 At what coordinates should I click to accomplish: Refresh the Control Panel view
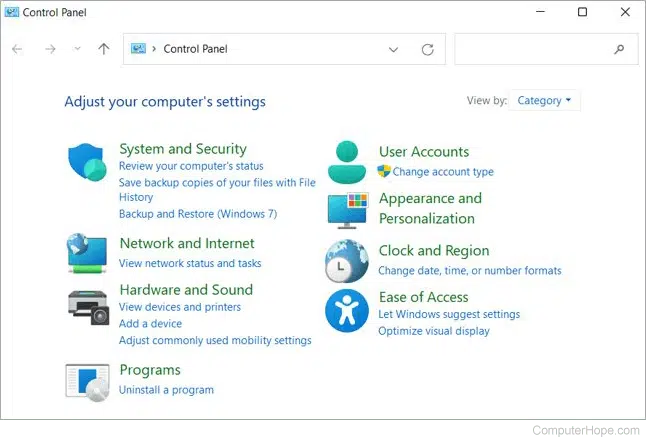(x=428, y=49)
